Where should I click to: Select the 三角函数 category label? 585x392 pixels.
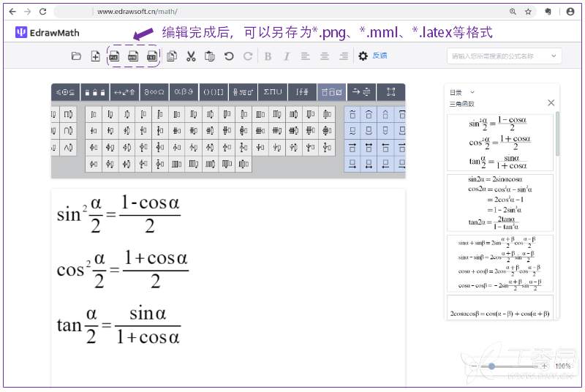tap(461, 104)
